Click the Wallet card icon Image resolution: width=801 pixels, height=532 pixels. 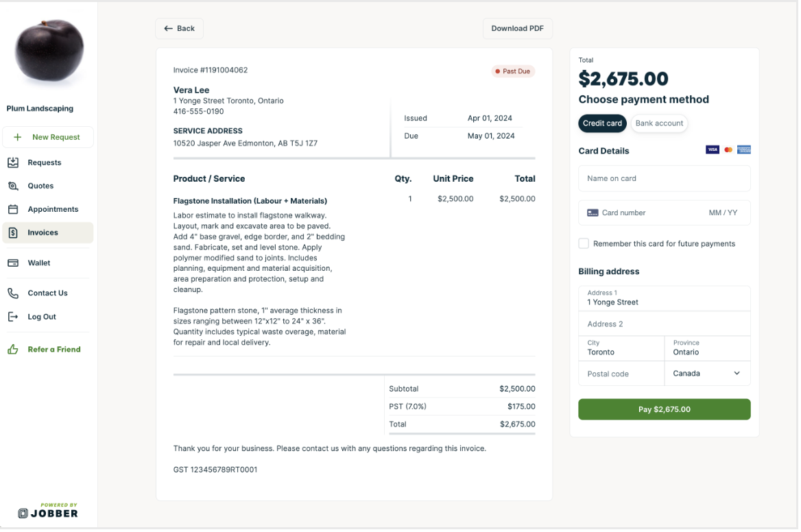13,263
